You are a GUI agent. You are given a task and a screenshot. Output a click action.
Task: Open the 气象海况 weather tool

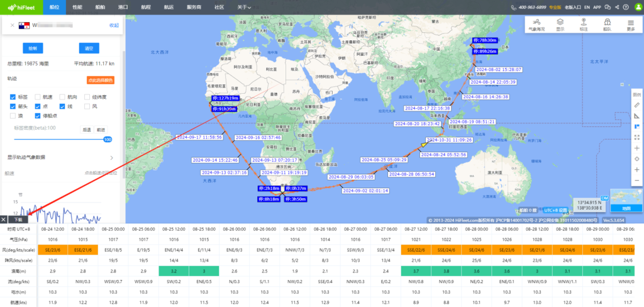coord(536,25)
